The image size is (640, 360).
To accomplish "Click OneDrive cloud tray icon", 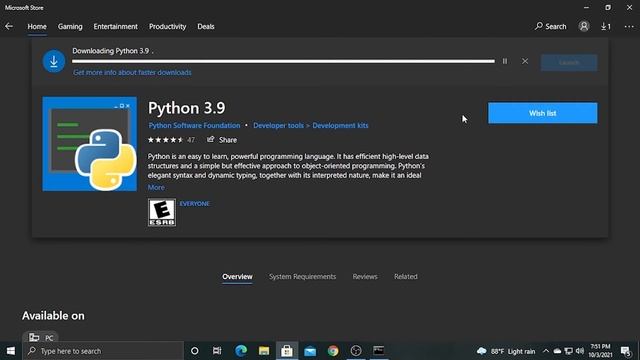I will 557,351.
